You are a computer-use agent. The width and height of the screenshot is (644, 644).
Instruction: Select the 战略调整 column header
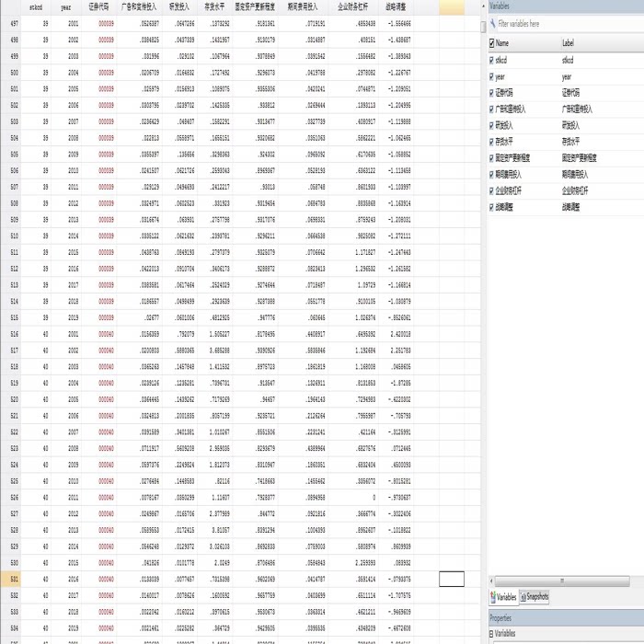pos(396,7)
